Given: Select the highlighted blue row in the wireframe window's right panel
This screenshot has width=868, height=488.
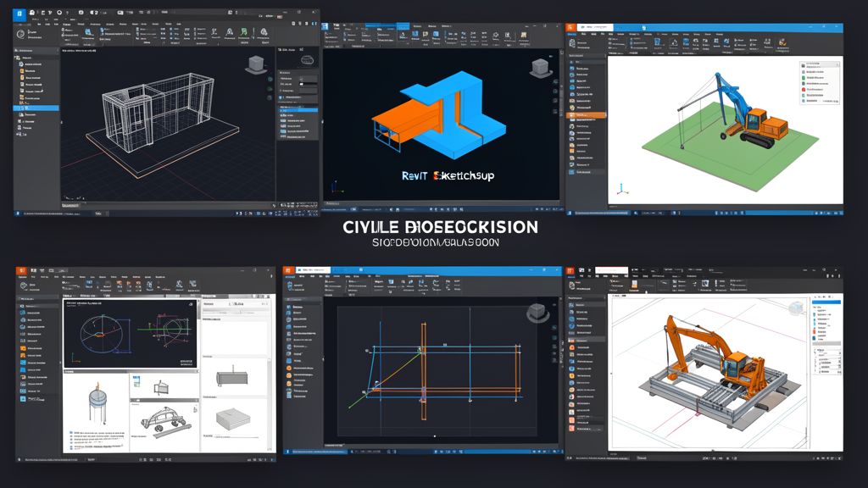Looking at the screenshot, I should coord(298,111).
